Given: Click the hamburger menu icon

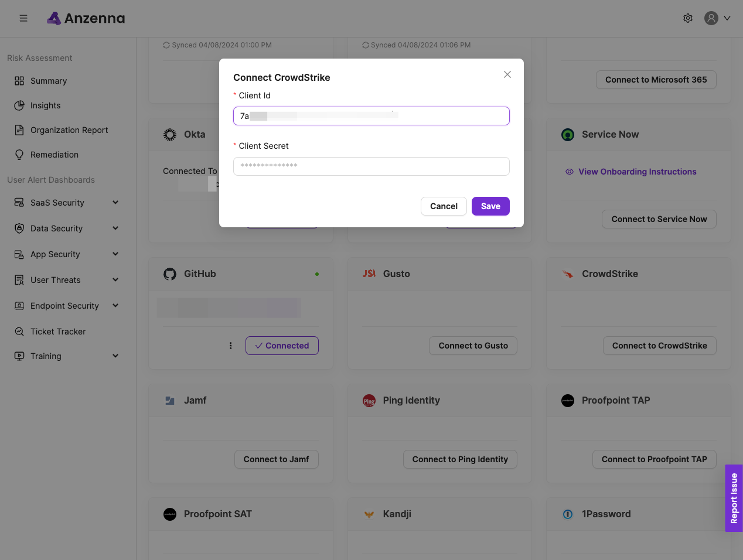Looking at the screenshot, I should (23, 18).
